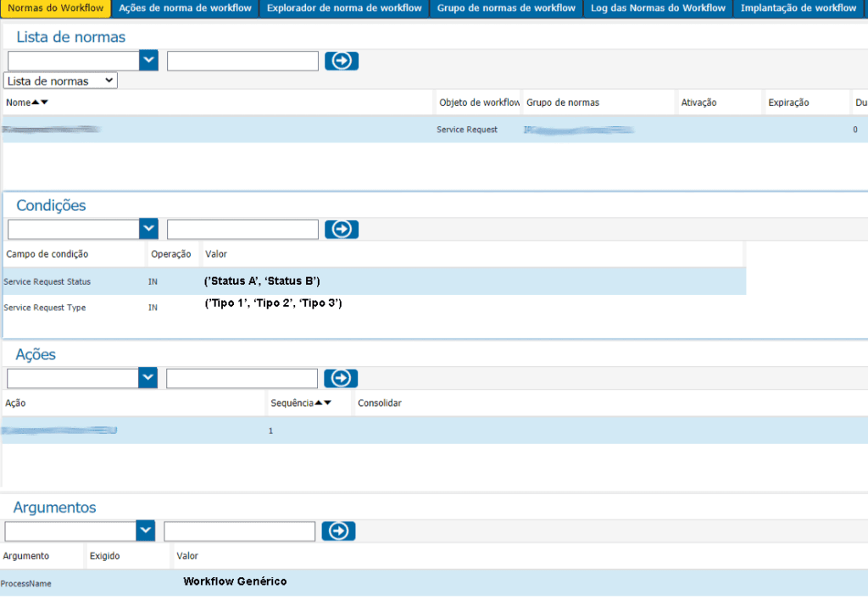Open the Normas do Workflow tab
Screen dimensions: 868x600
[55, 8]
